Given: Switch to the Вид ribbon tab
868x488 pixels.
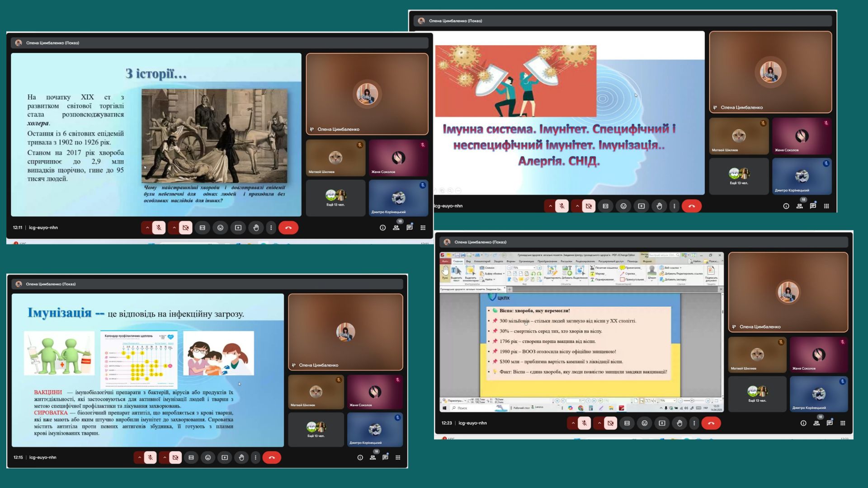Looking at the screenshot, I should [x=468, y=261].
